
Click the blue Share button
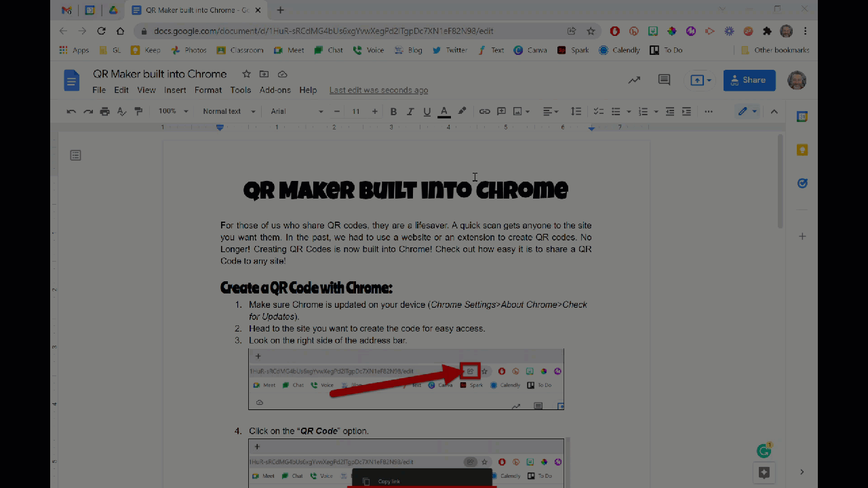point(749,80)
